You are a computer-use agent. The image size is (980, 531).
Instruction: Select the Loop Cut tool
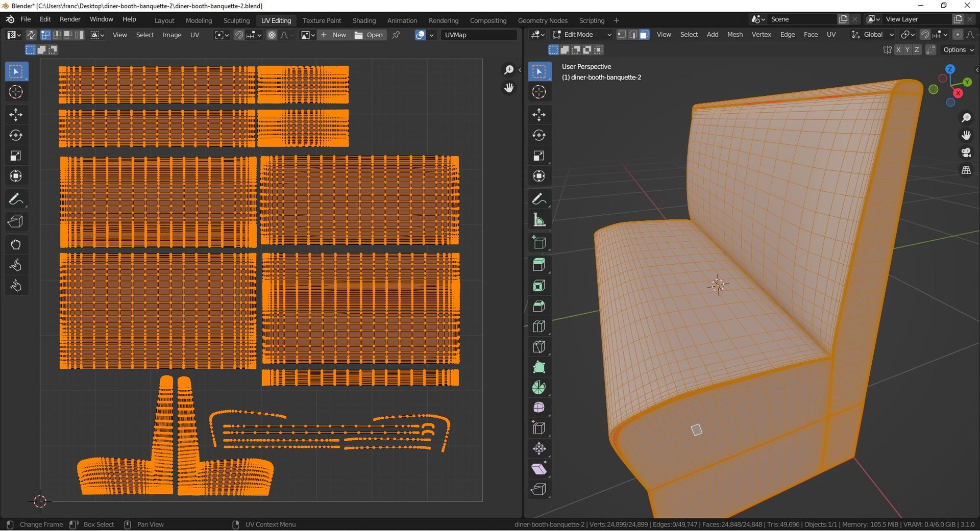pos(539,326)
